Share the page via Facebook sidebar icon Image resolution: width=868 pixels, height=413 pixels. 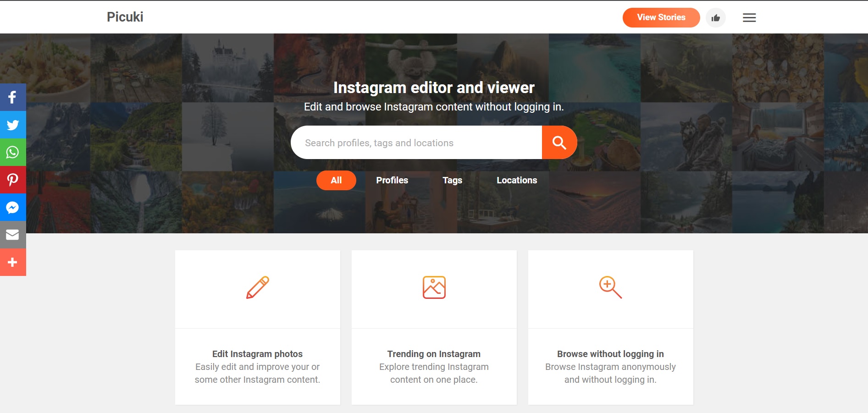(x=13, y=97)
